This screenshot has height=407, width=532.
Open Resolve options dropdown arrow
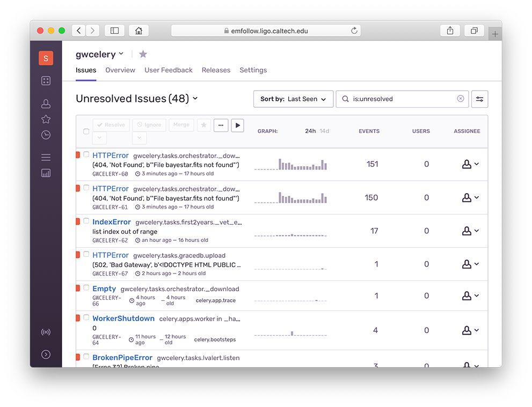tap(99, 138)
